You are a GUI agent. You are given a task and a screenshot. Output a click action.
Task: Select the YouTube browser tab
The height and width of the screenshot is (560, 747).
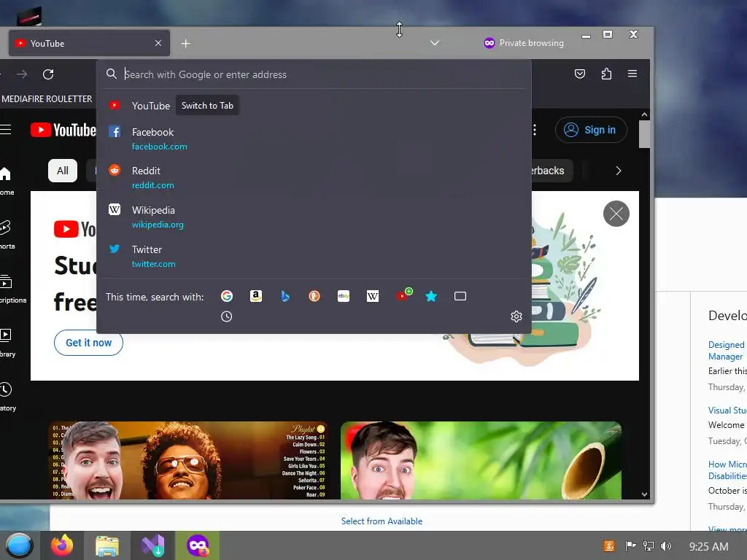(x=89, y=43)
